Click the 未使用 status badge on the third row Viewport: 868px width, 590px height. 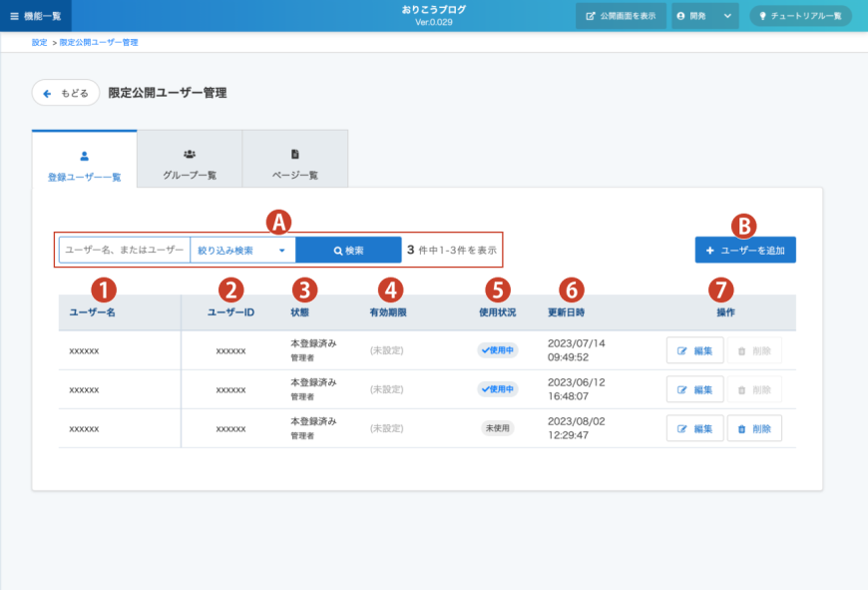coord(496,428)
